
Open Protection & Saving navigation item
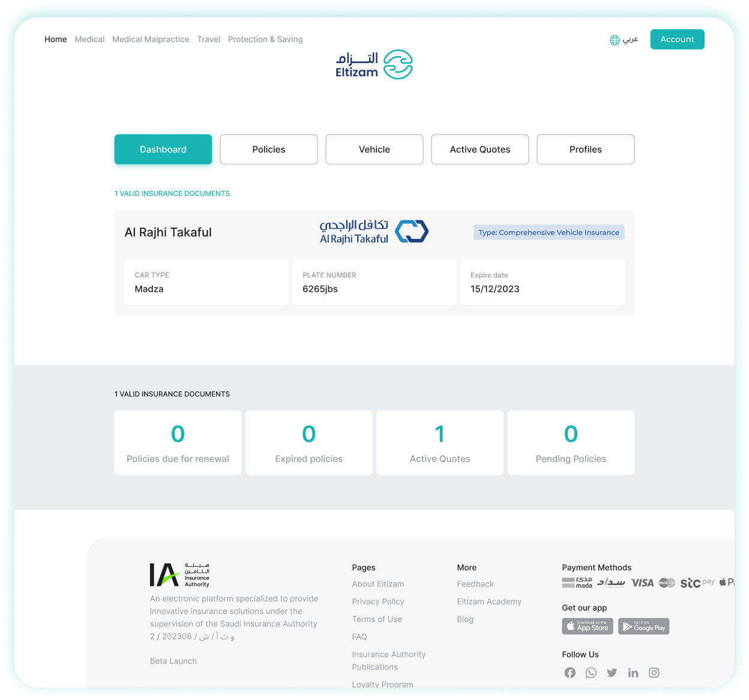tap(265, 39)
